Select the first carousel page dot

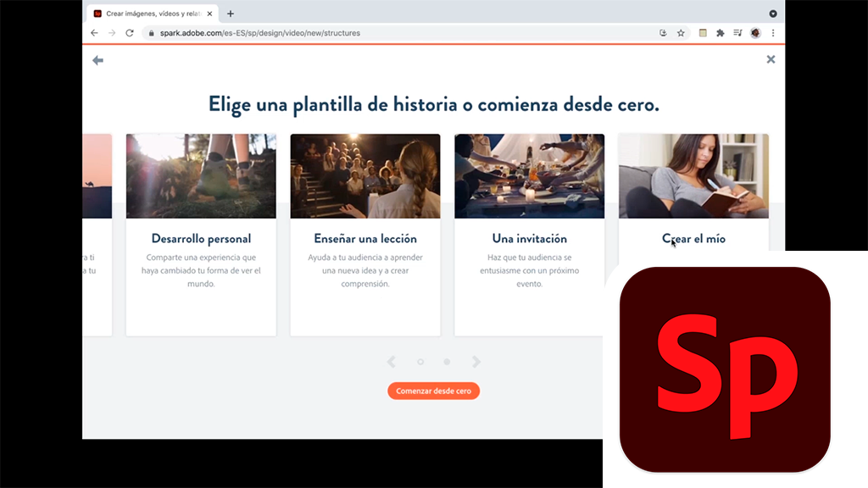tap(420, 362)
